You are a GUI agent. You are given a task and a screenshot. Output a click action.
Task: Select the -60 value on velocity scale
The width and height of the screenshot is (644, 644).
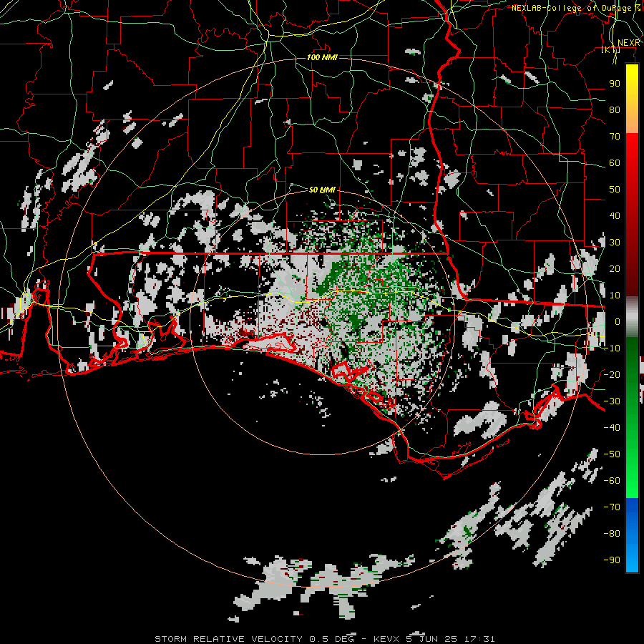tap(612, 481)
